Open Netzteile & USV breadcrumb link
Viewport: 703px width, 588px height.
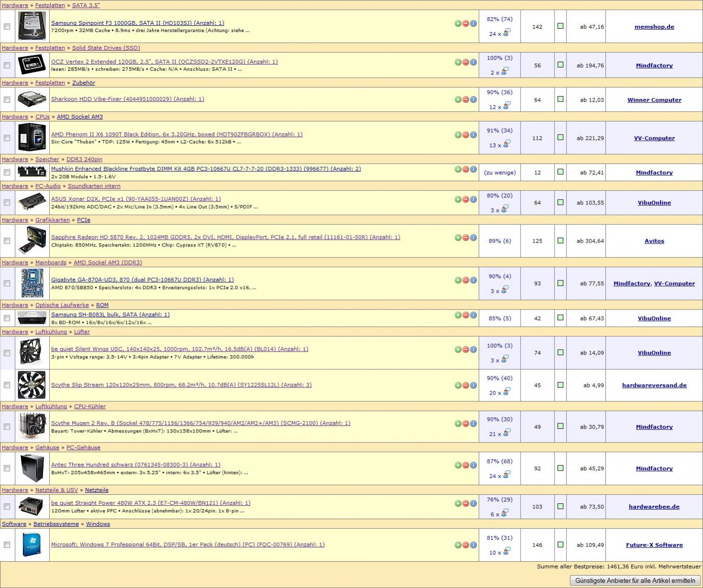56,490
